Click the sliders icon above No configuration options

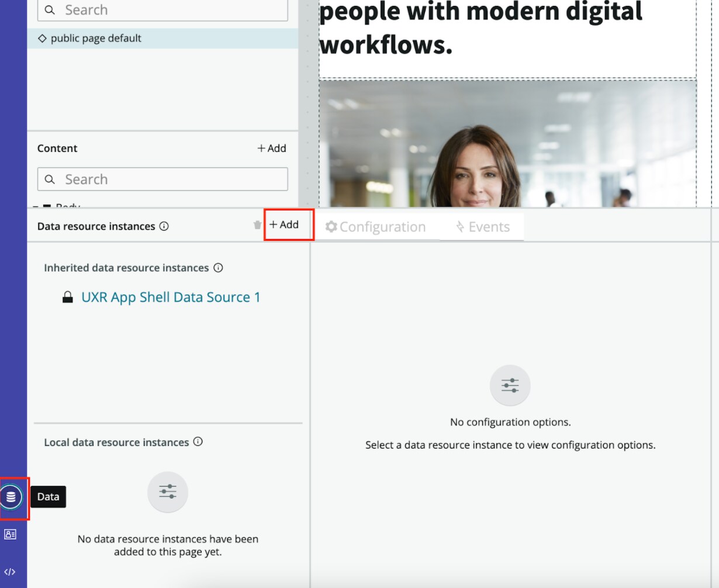(510, 385)
